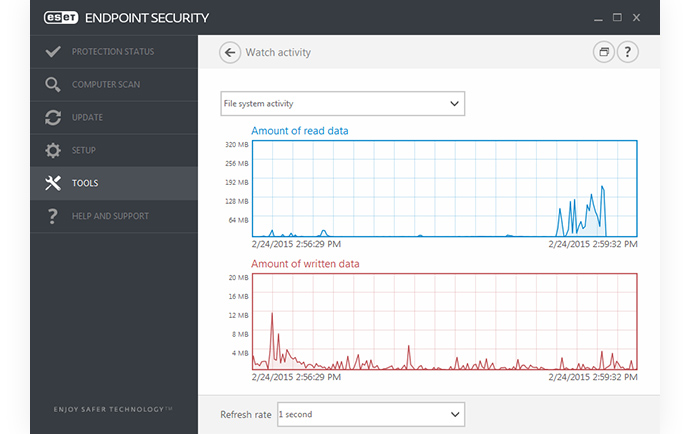Screen dimensions: 690x434
Task: Click the Computer Scan magnifier icon
Action: coord(53,85)
